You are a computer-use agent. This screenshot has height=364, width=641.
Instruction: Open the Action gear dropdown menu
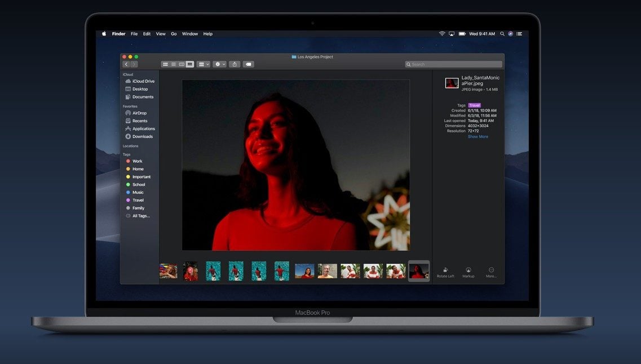219,64
